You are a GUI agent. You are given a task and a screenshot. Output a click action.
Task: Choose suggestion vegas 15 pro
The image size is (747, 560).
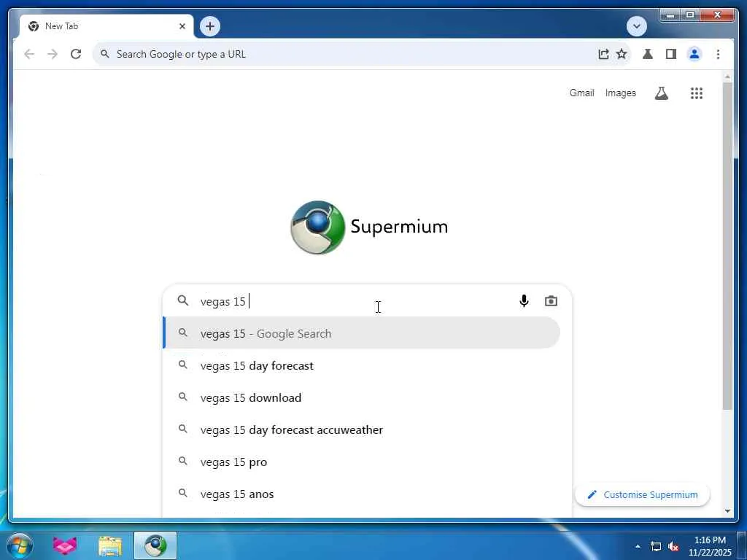click(361, 462)
